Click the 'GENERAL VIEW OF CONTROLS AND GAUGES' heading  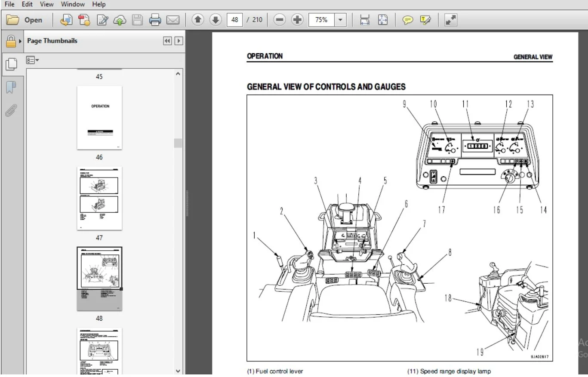tap(326, 87)
